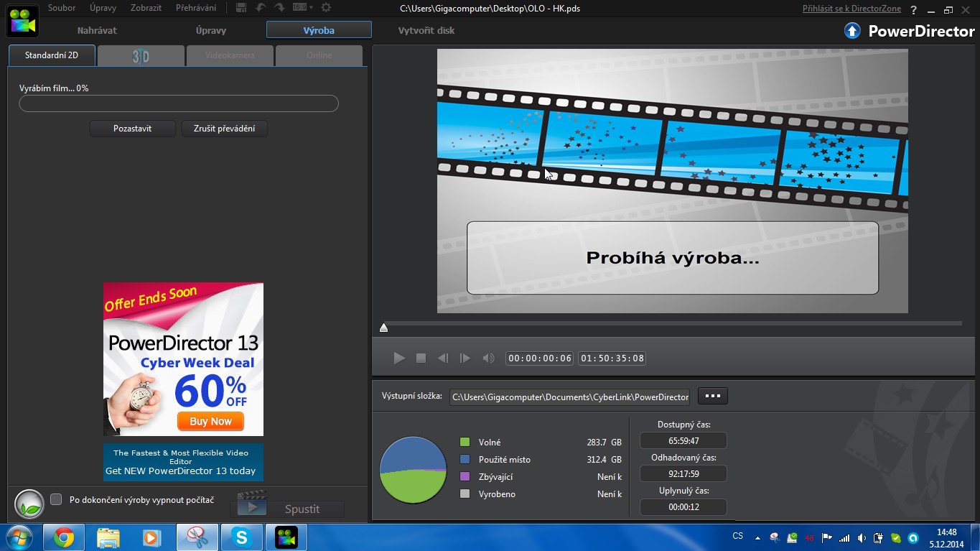Switch to the Úpravy module tab

(x=211, y=30)
